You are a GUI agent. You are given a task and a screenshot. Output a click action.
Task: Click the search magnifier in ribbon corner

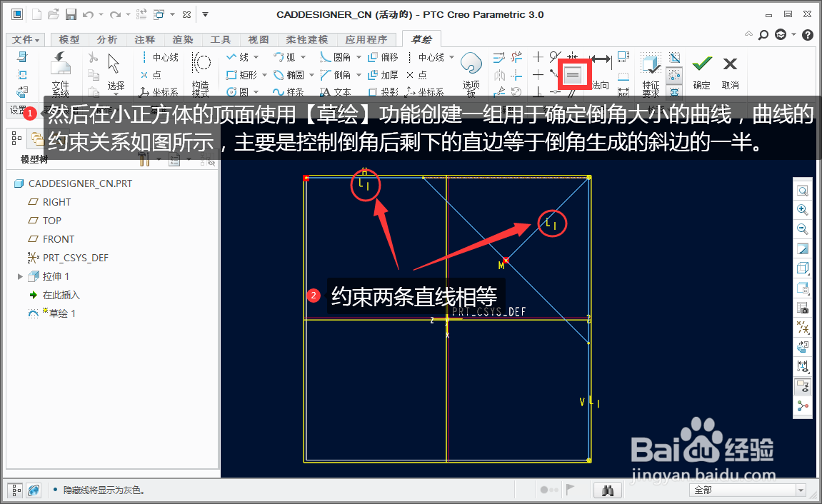tap(764, 34)
